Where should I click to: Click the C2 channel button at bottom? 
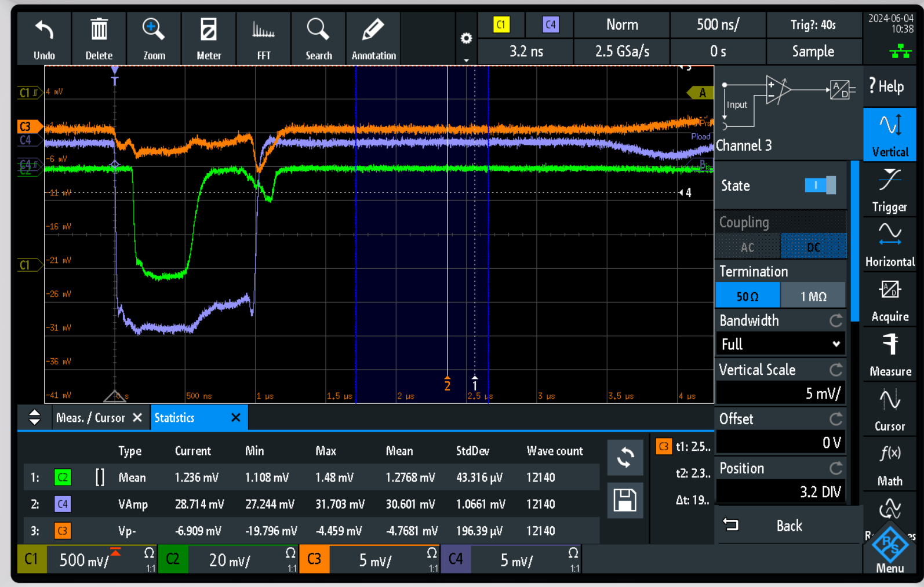(x=173, y=559)
